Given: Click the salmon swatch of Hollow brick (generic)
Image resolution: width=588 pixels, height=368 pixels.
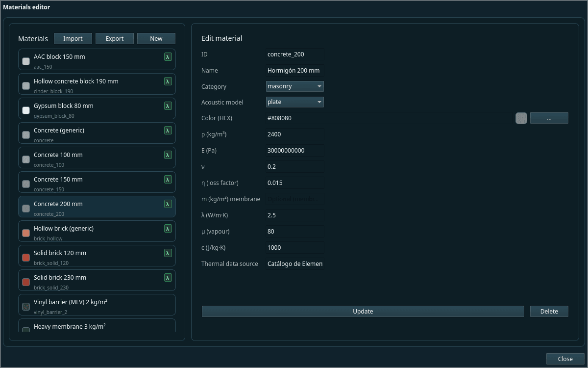Looking at the screenshot, I should (26, 233).
